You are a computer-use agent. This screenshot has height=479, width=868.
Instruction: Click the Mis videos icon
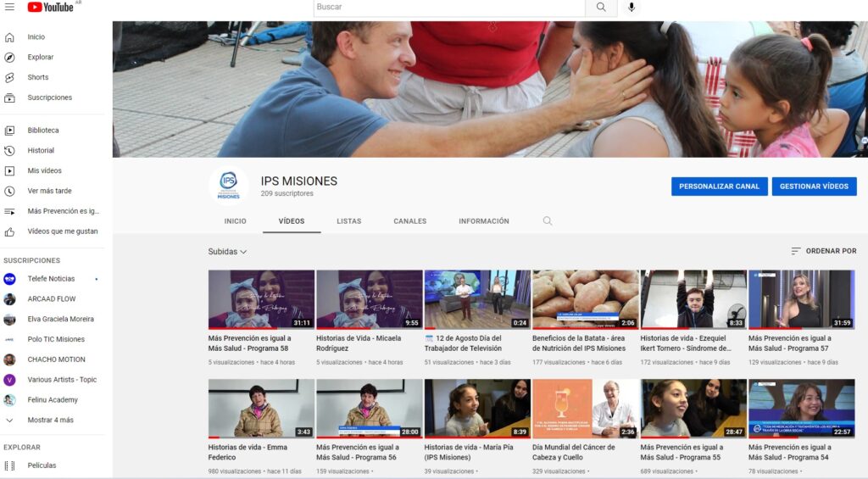(x=9, y=171)
